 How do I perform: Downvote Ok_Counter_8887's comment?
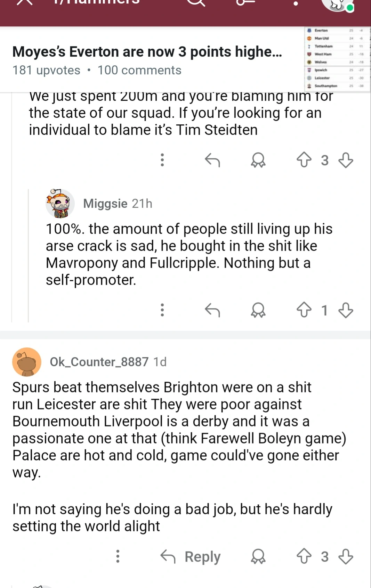coord(346,556)
